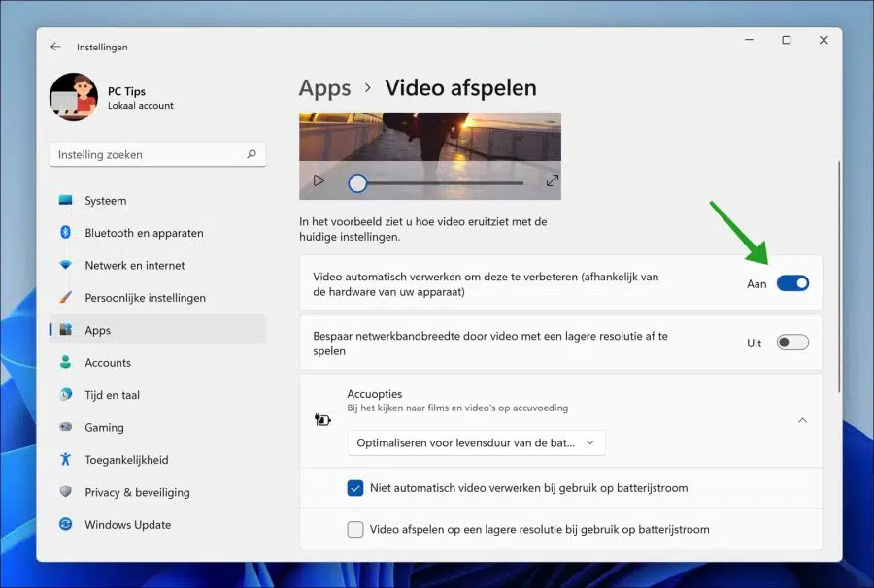Screen dimensions: 874x588
Task: Open the Optimaliseren voor levensduur dropdown
Action: click(476, 442)
